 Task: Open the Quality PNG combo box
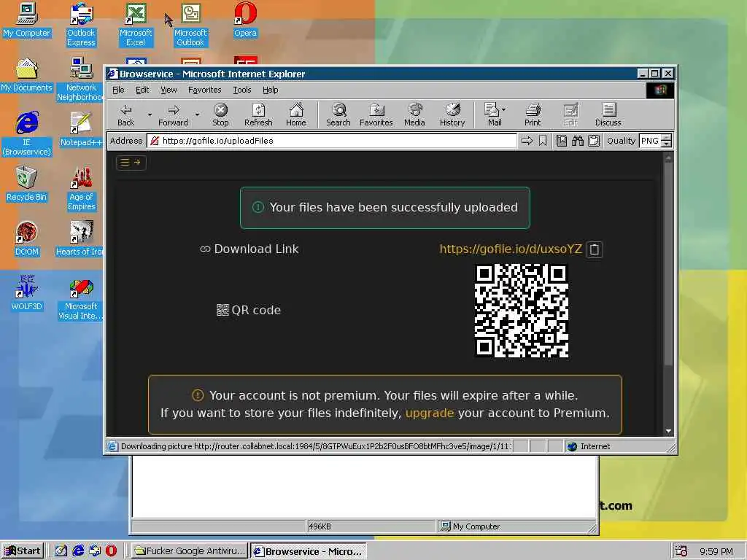[x=650, y=141]
